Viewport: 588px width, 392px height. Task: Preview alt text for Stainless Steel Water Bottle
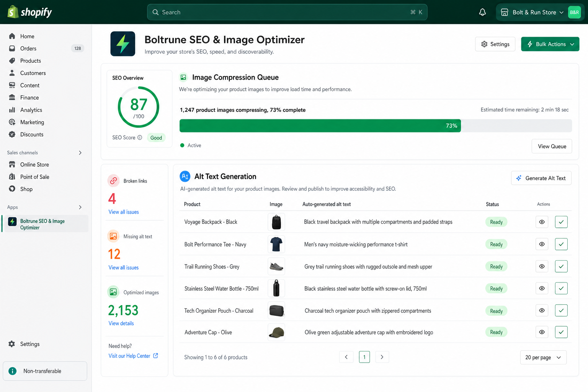542,288
